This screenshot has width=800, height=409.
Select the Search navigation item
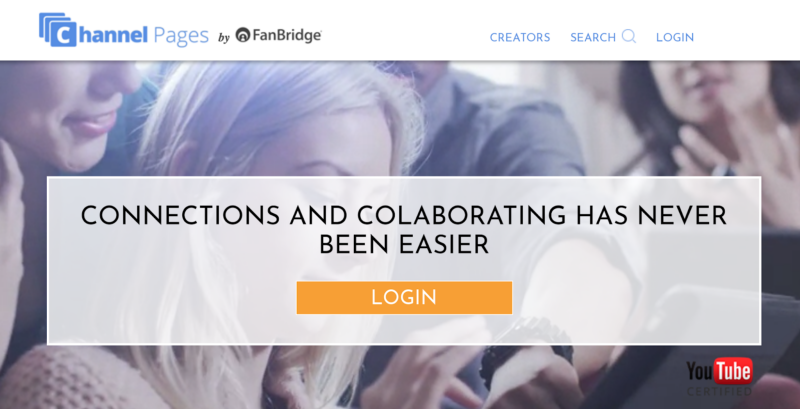click(x=593, y=37)
